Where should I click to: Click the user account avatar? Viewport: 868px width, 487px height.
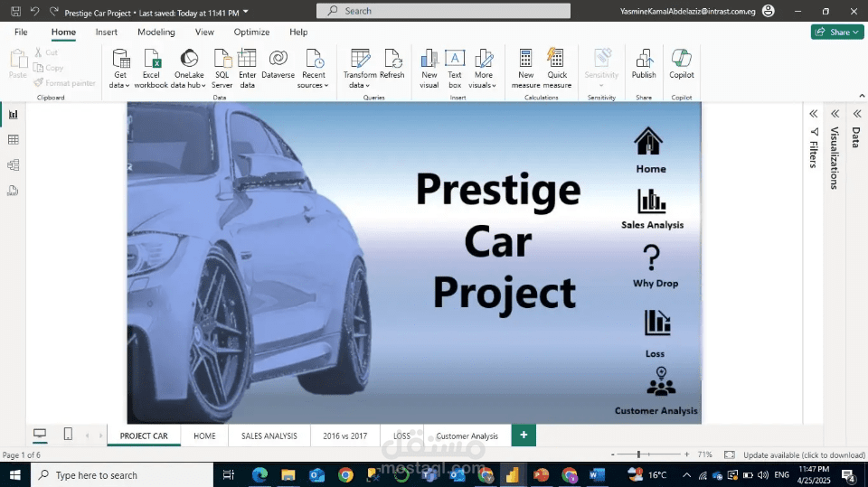pyautogui.click(x=769, y=11)
